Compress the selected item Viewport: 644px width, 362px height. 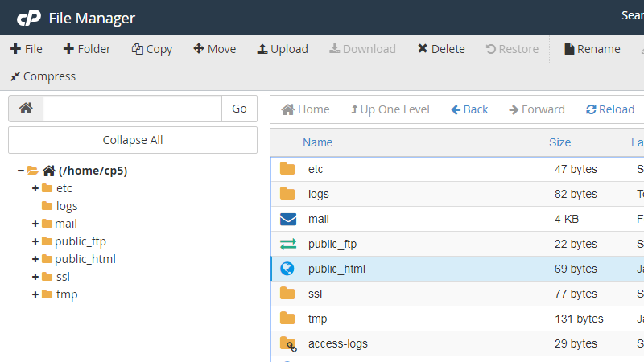click(x=43, y=76)
